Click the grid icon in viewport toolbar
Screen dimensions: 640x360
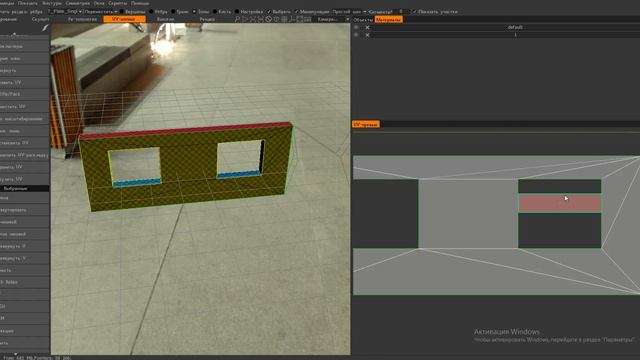[x=284, y=19]
